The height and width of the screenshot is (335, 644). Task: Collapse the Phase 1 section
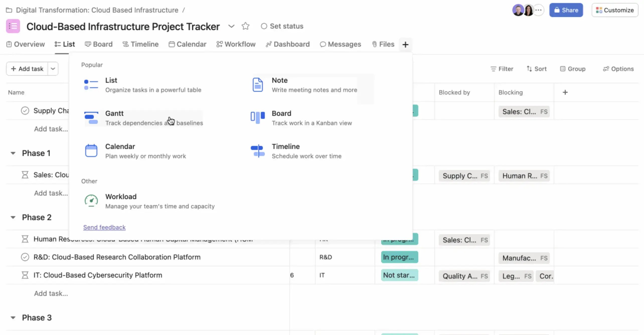pos(13,153)
